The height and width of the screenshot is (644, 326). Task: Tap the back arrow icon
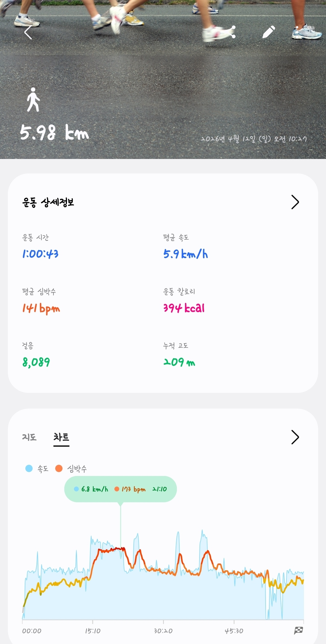click(x=28, y=33)
